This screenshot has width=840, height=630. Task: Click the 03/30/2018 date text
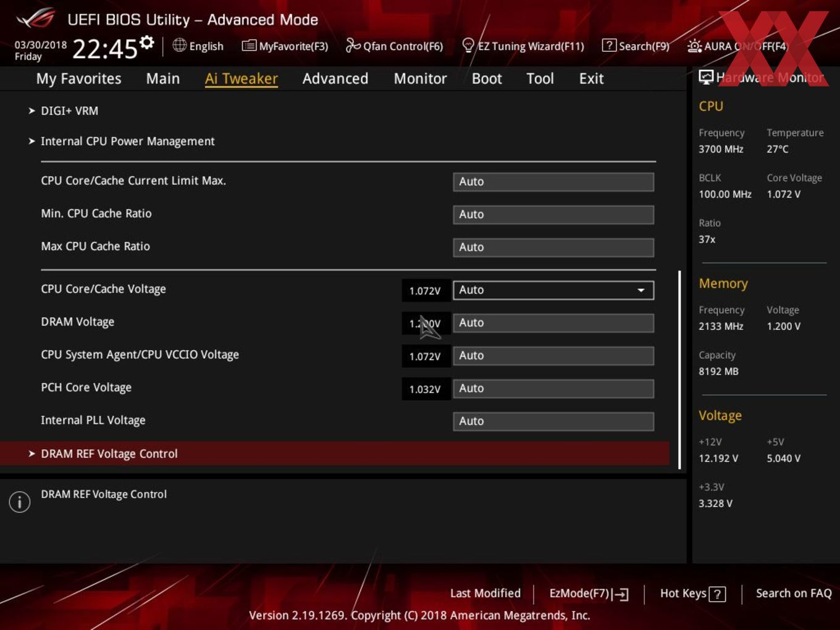41,44
